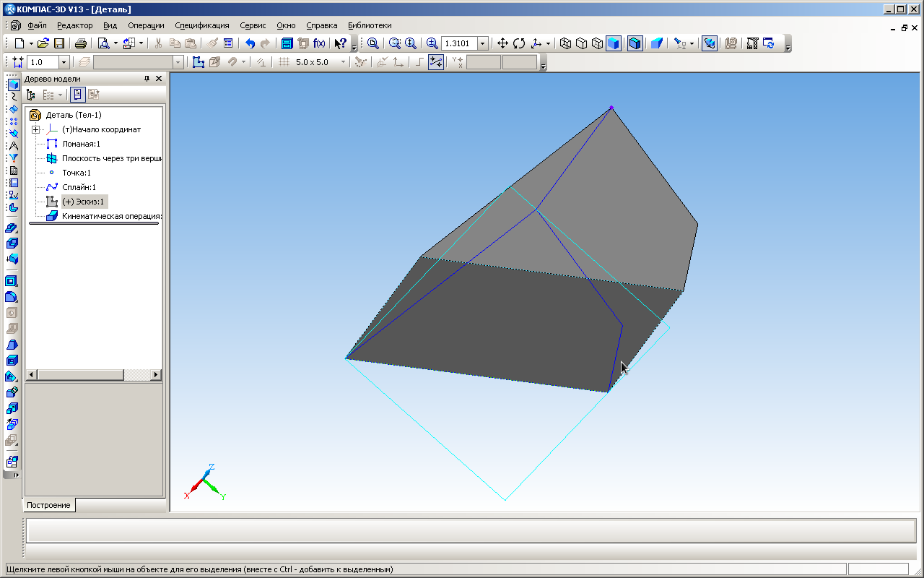This screenshot has width=924, height=578.
Task: Toggle shaded-with-edges display mode
Action: pyautogui.click(x=635, y=43)
